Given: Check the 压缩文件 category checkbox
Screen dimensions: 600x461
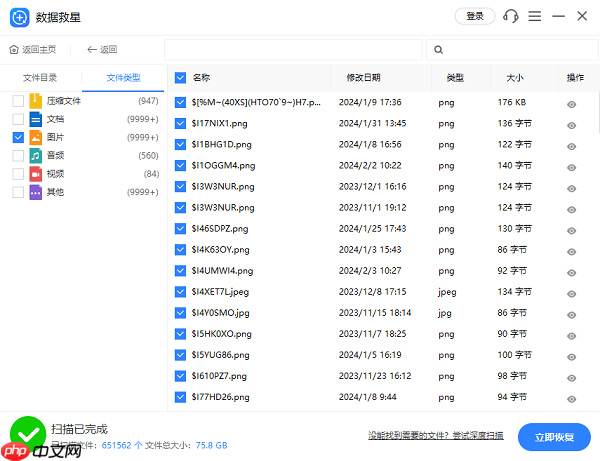Looking at the screenshot, I should (x=18, y=101).
